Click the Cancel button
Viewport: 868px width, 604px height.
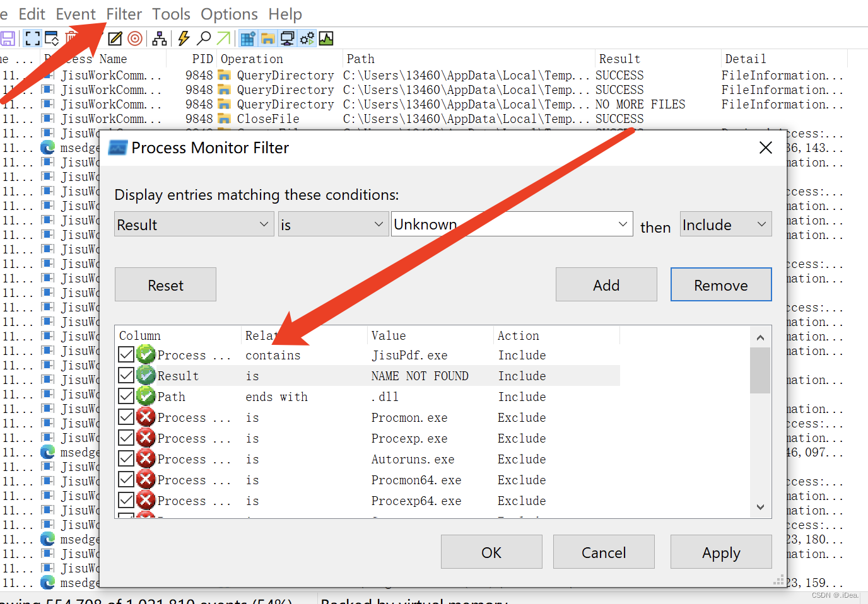point(604,552)
